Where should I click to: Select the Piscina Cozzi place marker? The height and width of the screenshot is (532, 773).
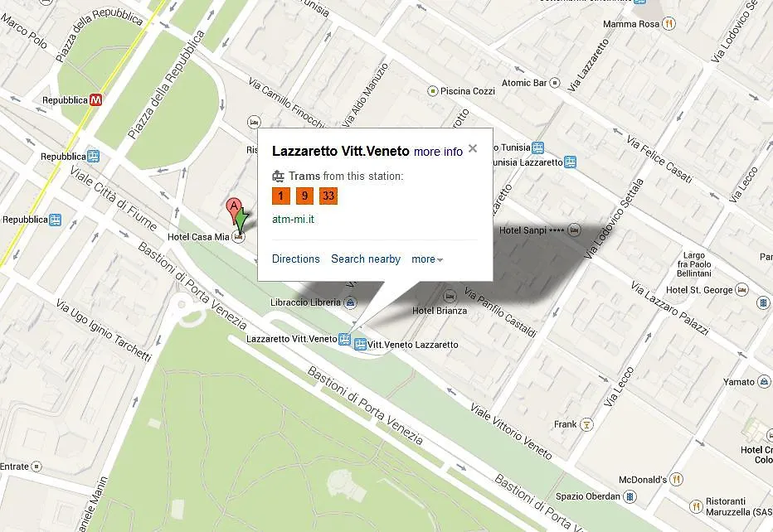click(432, 91)
